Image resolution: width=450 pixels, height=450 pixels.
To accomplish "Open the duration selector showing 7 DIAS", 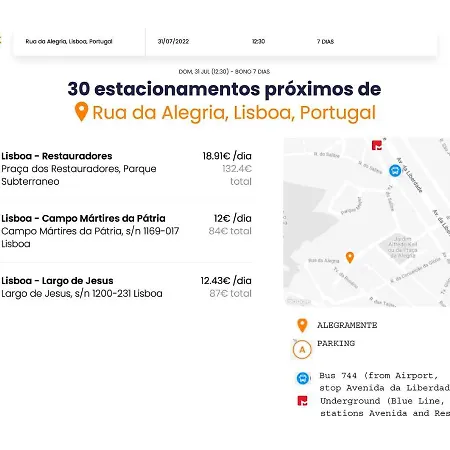I will point(325,41).
